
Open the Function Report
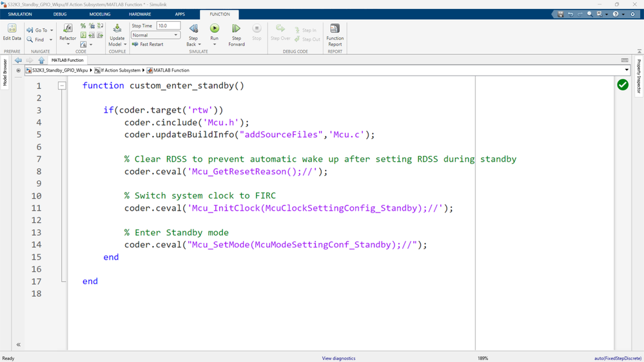pos(335,35)
